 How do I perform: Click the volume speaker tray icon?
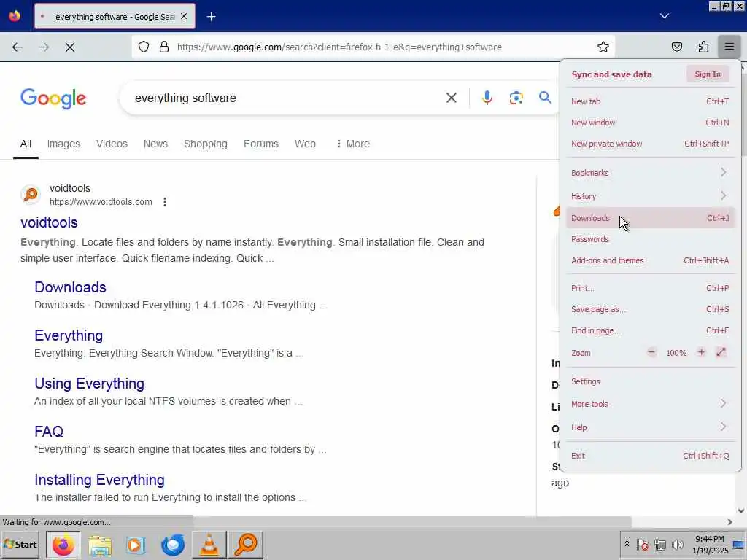click(x=677, y=544)
